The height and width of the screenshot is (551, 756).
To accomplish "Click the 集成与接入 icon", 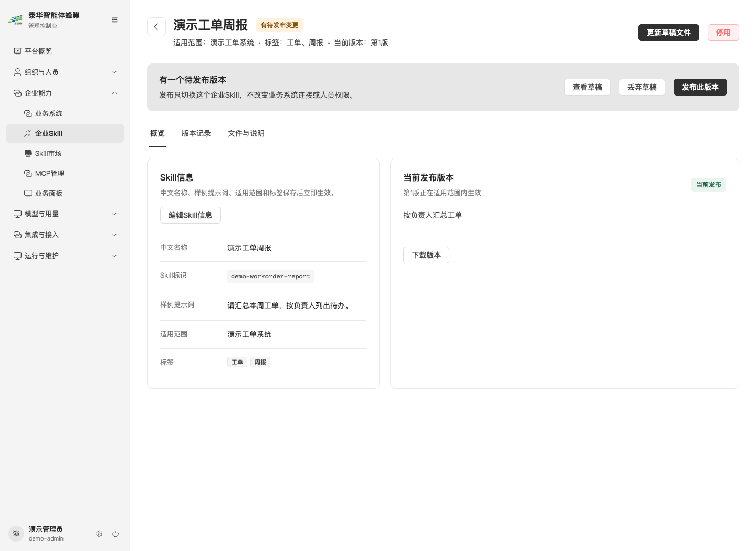I will [x=17, y=235].
